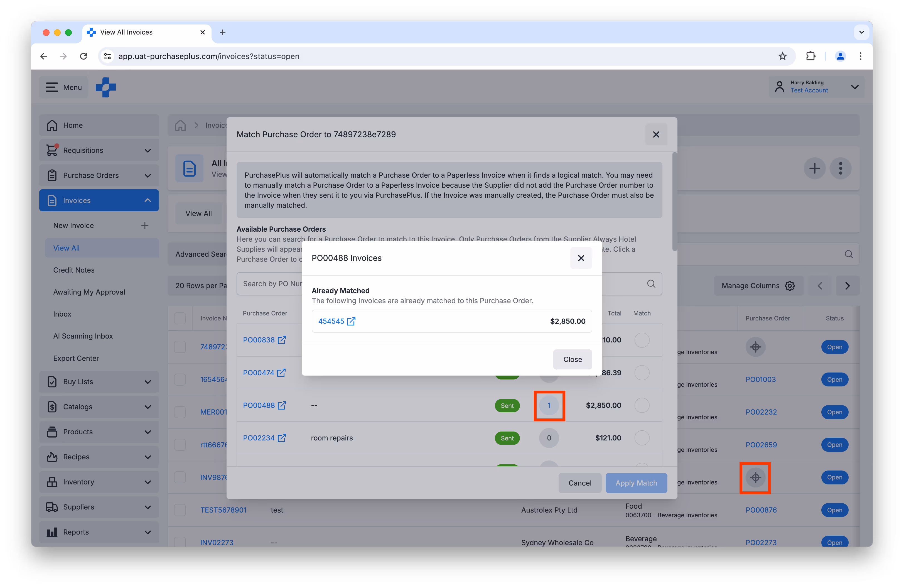Go to AI Scanning Inbox menu item
904x588 pixels.
[x=83, y=336]
